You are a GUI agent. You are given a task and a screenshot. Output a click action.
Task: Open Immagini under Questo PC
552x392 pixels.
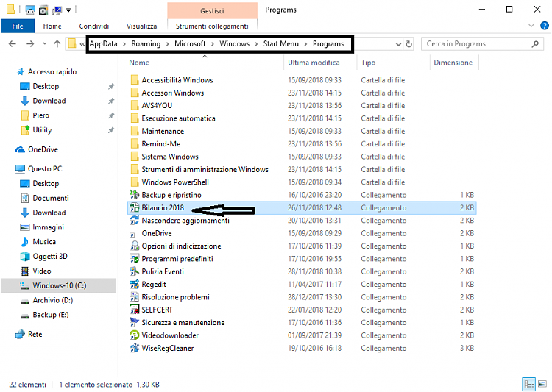pos(49,227)
